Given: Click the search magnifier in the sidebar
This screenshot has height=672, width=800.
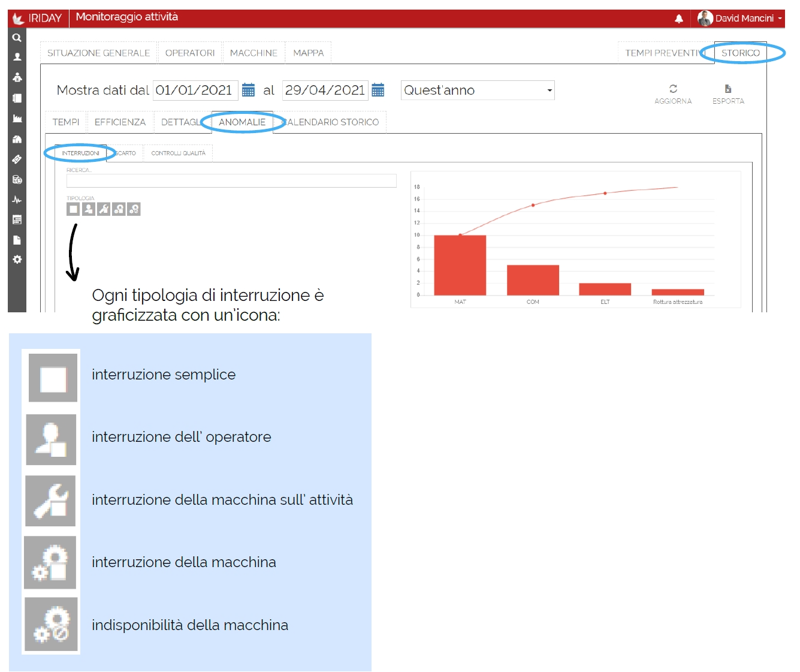Looking at the screenshot, I should point(17,37).
